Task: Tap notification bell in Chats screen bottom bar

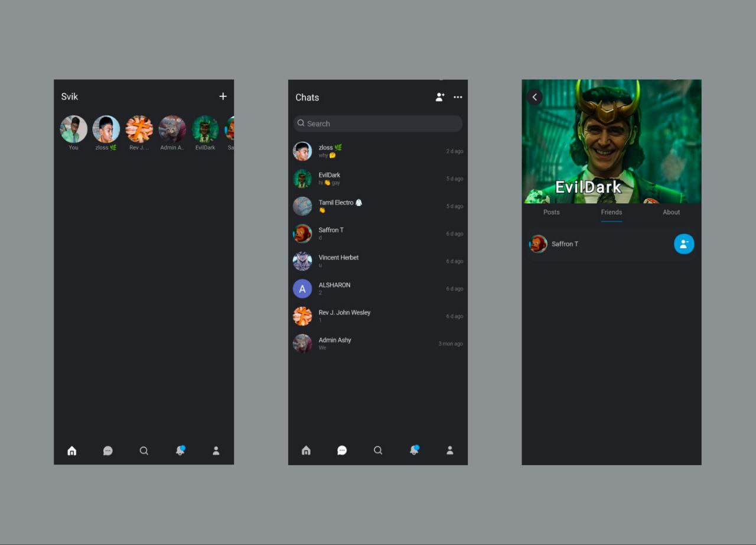Action: 414,450
